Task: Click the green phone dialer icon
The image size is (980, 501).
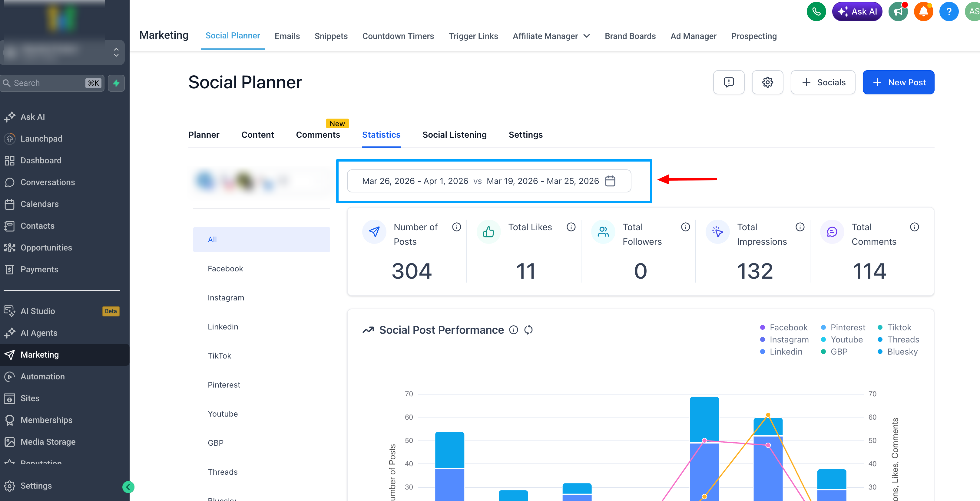Action: point(816,11)
